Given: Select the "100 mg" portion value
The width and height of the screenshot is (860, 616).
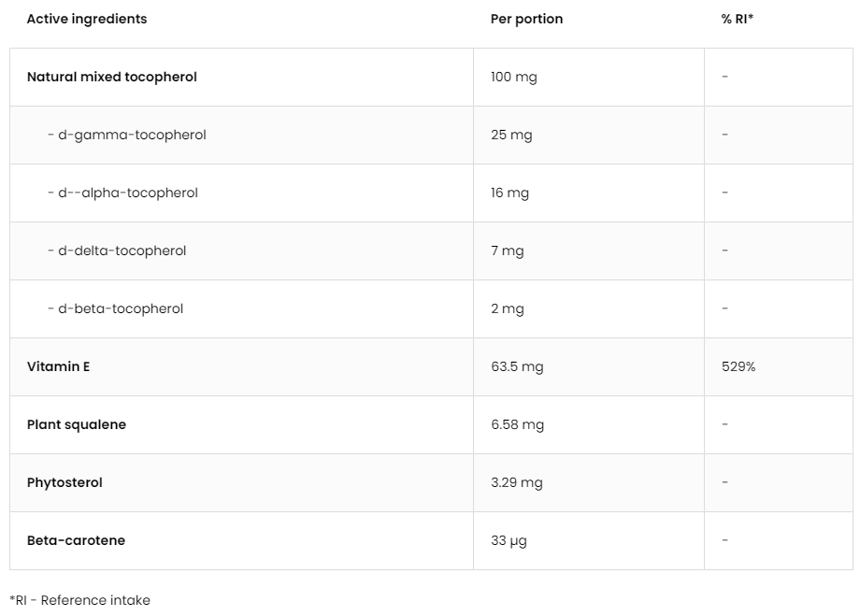Looking at the screenshot, I should 513,77.
